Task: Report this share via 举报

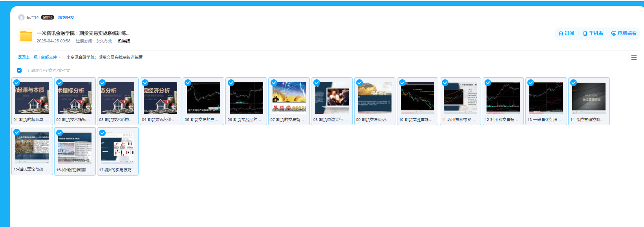Action: pyautogui.click(x=124, y=41)
